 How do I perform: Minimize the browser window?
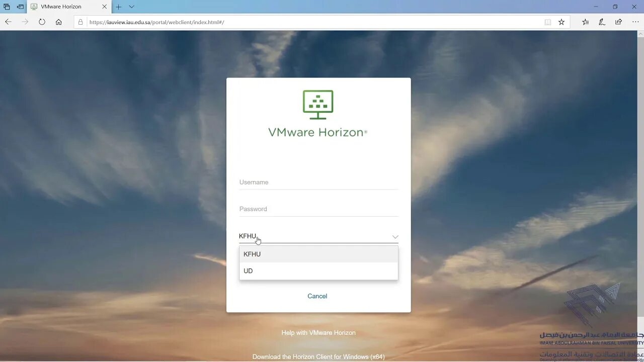point(596,7)
